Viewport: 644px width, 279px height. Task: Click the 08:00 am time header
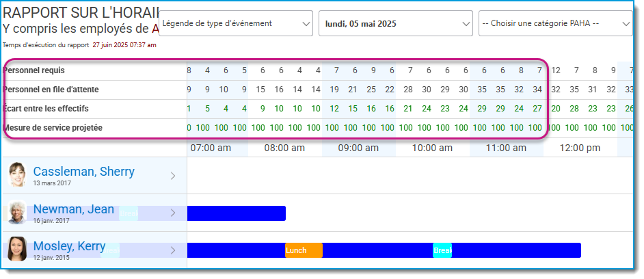(x=284, y=148)
